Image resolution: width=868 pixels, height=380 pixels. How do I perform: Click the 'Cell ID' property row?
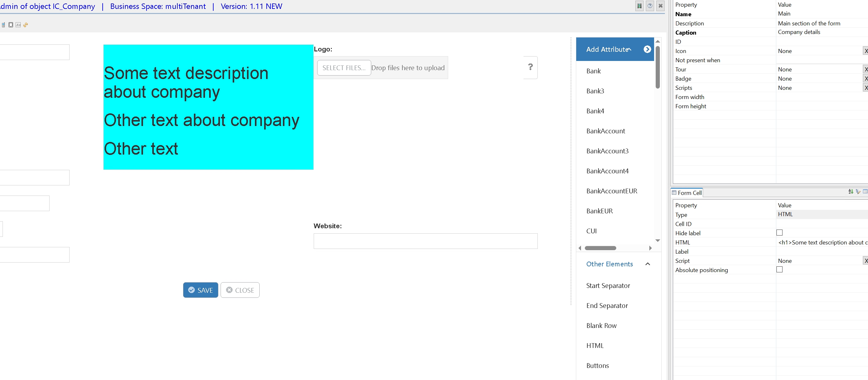pyautogui.click(x=770, y=224)
